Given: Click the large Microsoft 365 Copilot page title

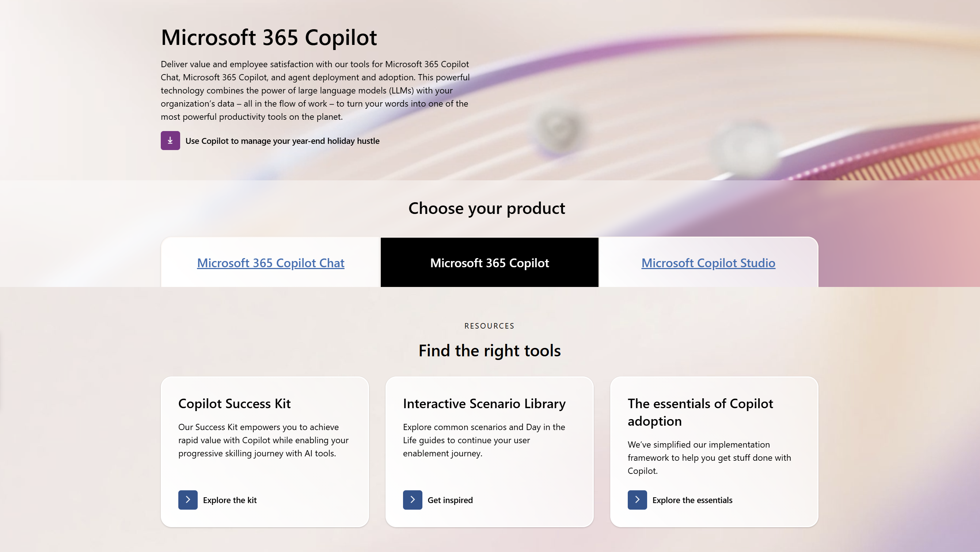Looking at the screenshot, I should (x=269, y=37).
